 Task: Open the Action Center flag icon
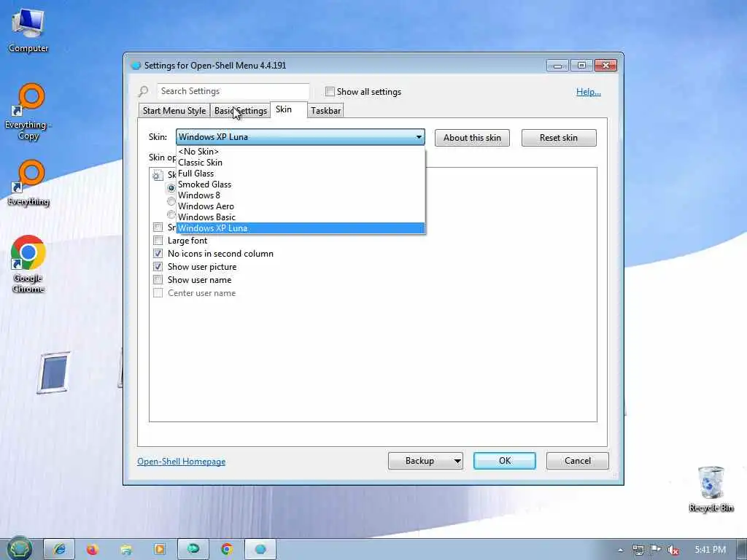pos(656,550)
